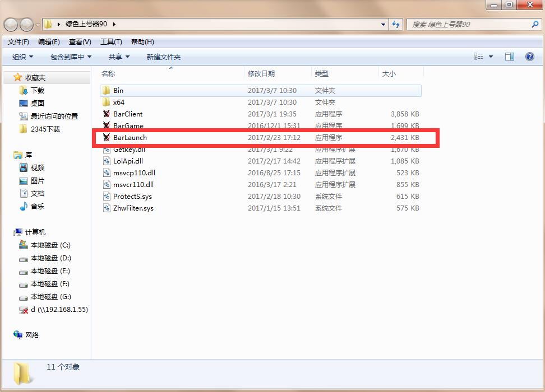Open the 文件(F) menu
The image size is (545, 392).
point(19,42)
